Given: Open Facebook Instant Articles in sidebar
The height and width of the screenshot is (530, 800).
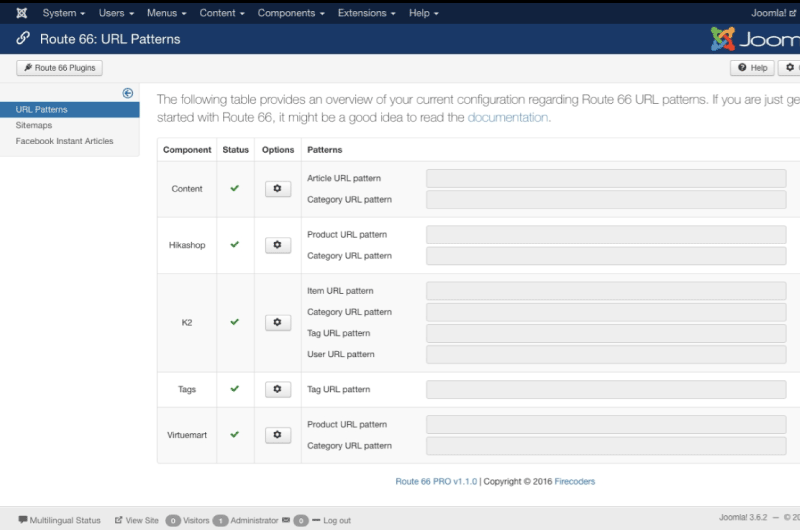Looking at the screenshot, I should (64, 141).
